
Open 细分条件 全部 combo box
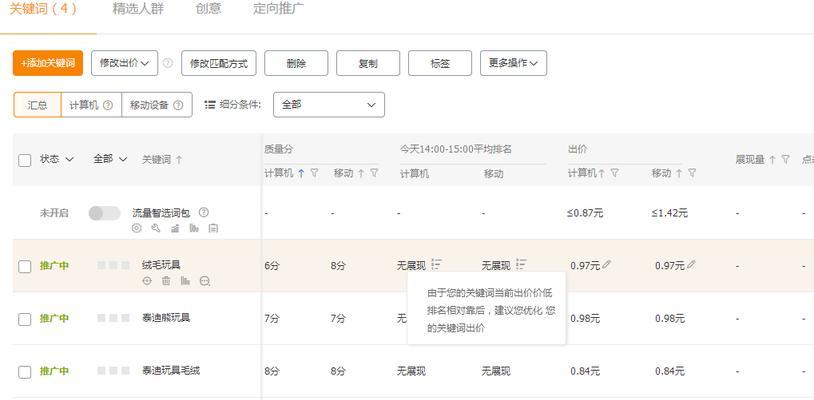coord(329,105)
